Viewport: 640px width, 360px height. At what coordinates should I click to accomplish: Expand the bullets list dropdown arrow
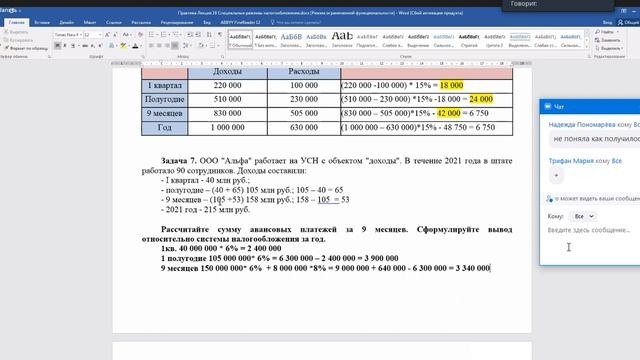click(x=157, y=35)
